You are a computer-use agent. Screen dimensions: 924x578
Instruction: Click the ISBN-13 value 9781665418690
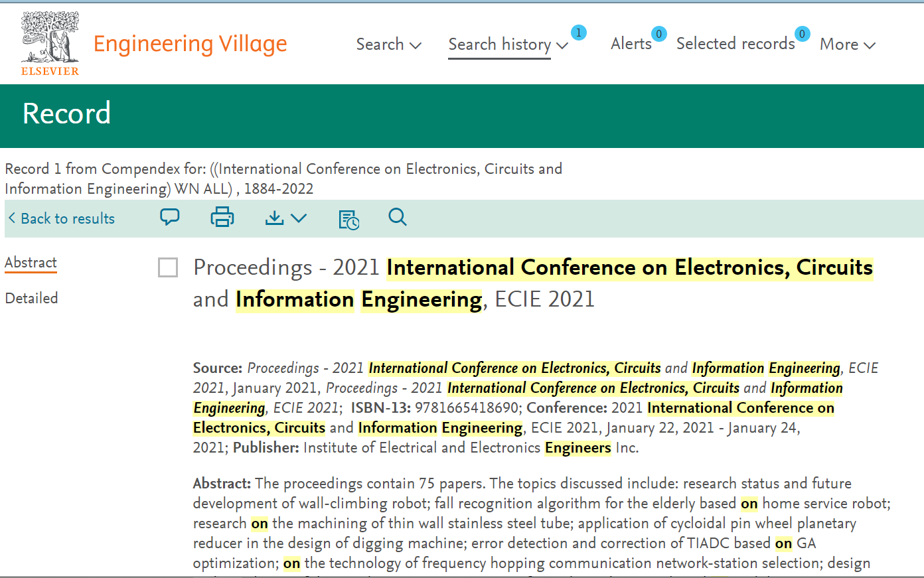pos(467,408)
